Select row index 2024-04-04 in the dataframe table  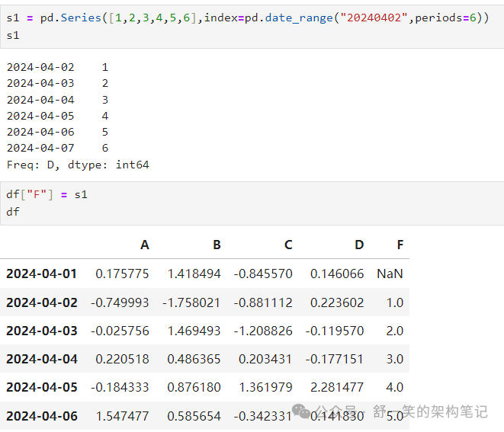coord(42,359)
